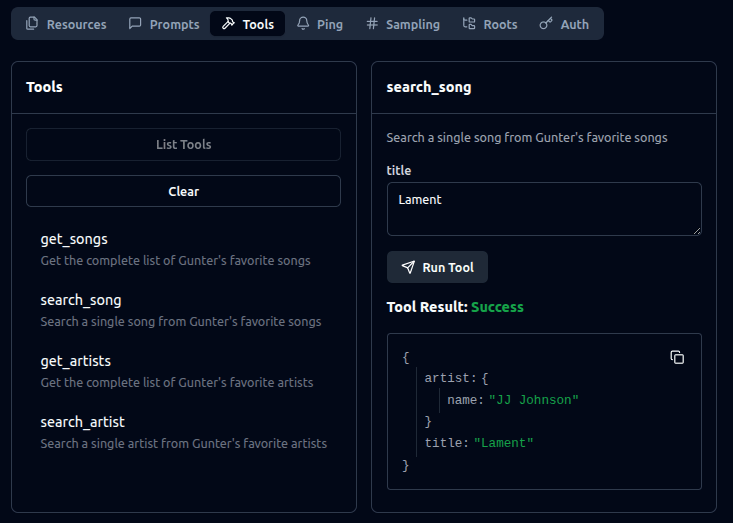The height and width of the screenshot is (523, 733).
Task: Click the Clear button
Action: click(183, 191)
